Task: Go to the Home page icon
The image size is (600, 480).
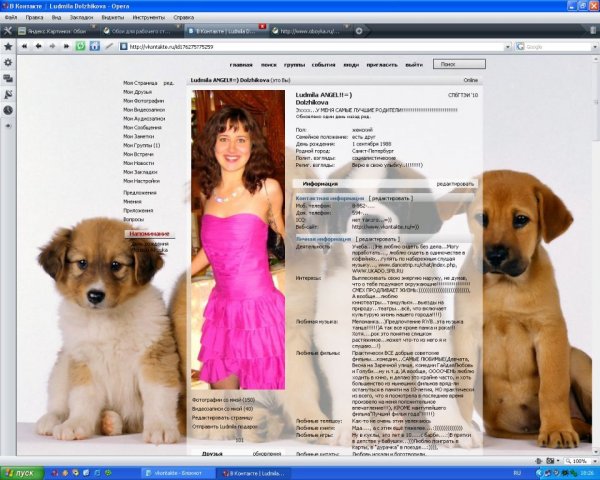Action: click(x=95, y=46)
